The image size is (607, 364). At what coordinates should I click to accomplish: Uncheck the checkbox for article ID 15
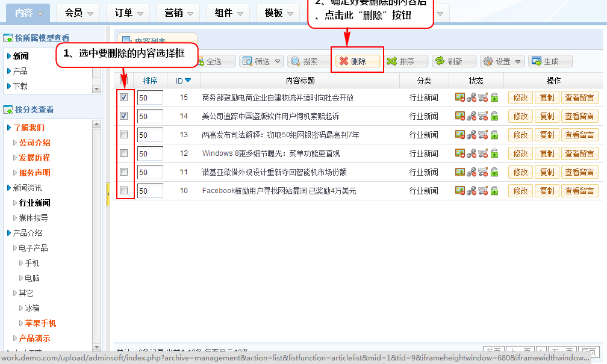point(124,97)
